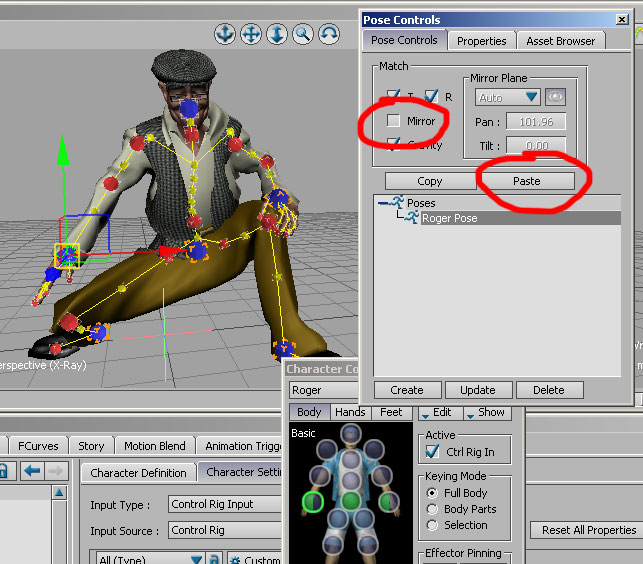Open the Character Definition tab

[x=138, y=473]
